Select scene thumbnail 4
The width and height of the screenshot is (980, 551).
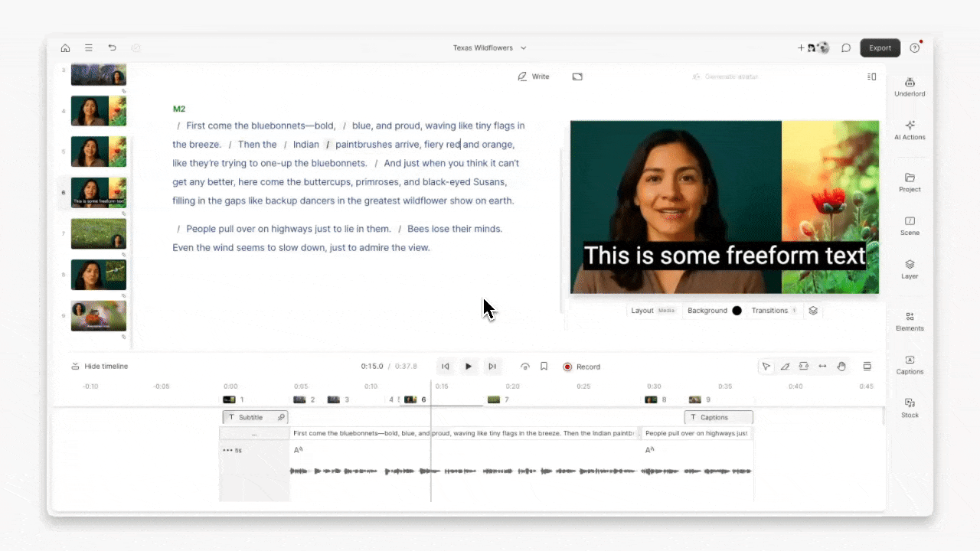99,111
